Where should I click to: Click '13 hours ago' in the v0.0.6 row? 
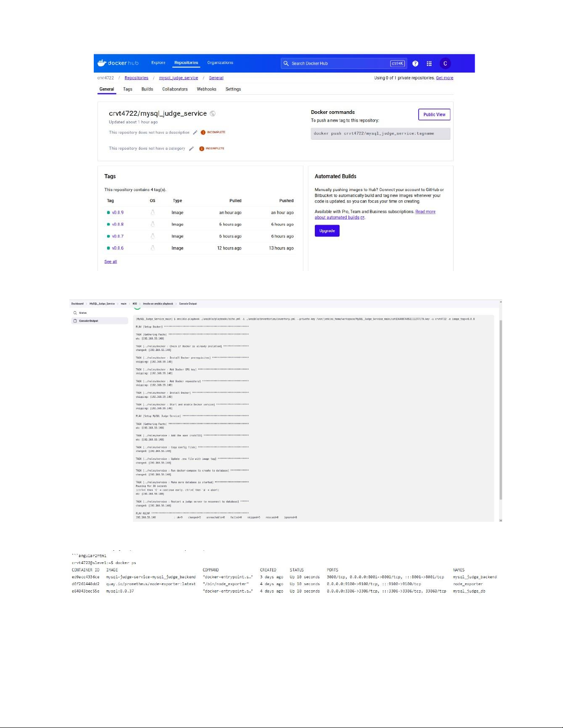[281, 248]
